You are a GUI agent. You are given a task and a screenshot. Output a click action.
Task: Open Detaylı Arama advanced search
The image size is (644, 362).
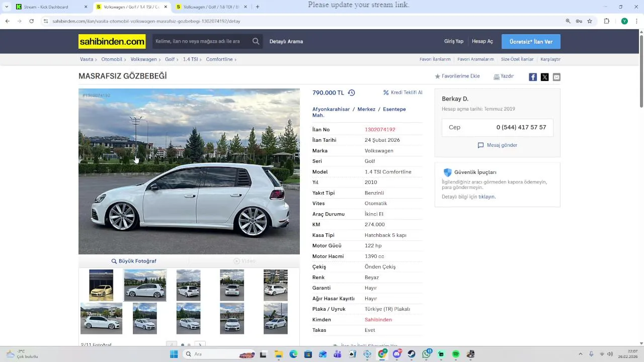(x=286, y=41)
